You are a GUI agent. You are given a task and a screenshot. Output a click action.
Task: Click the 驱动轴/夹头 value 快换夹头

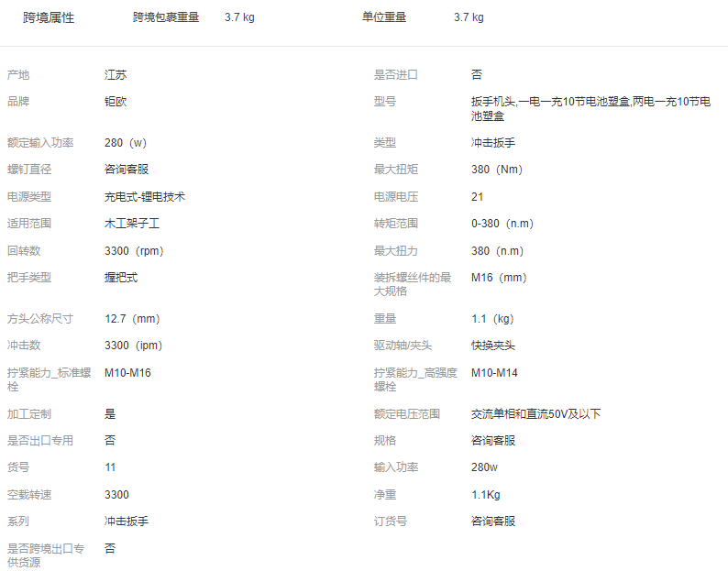493,346
